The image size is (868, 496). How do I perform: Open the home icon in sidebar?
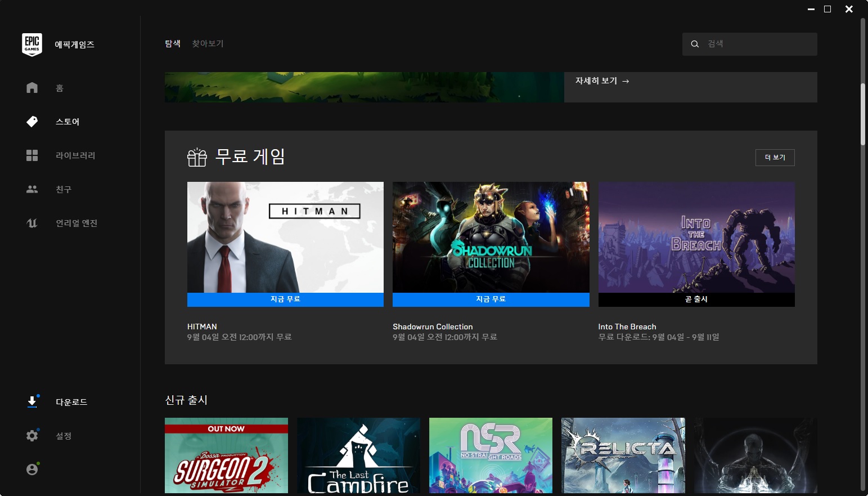click(x=32, y=88)
